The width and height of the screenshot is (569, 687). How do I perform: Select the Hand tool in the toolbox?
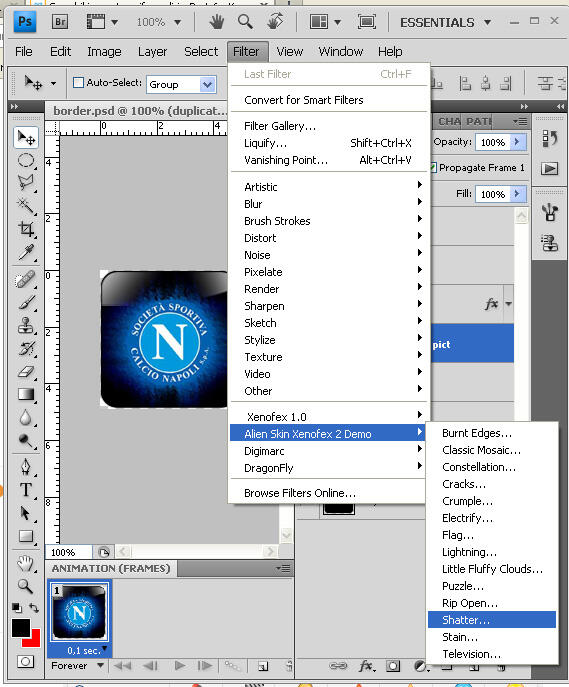(25, 563)
